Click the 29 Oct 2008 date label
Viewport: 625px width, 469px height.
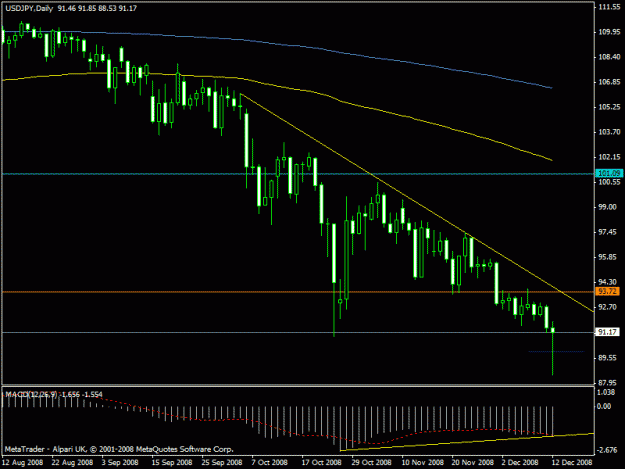pyautogui.click(x=371, y=463)
